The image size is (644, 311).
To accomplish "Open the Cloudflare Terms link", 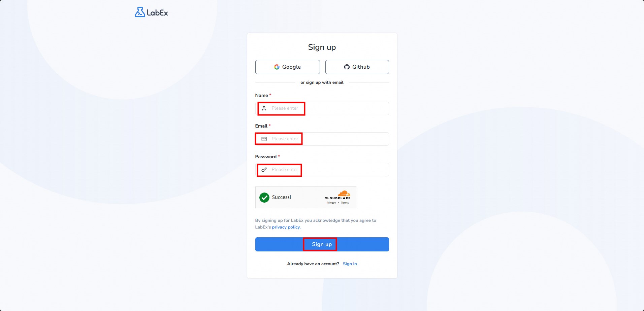I will [345, 203].
